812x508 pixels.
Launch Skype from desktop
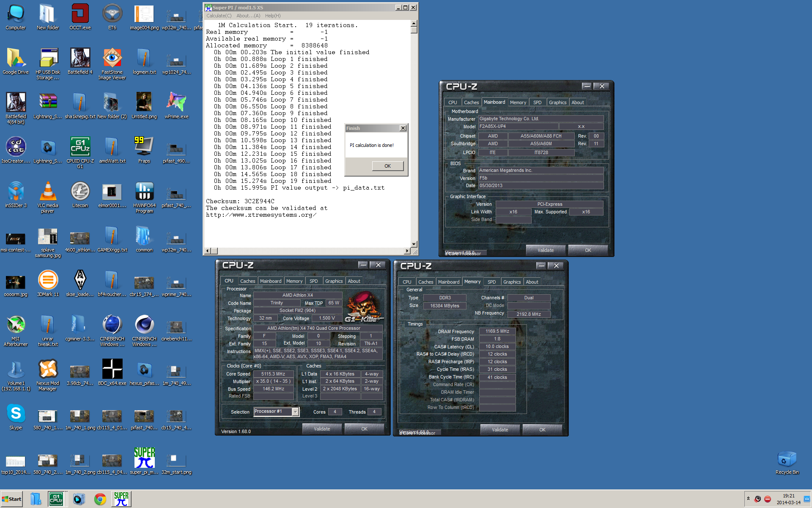[16, 417]
